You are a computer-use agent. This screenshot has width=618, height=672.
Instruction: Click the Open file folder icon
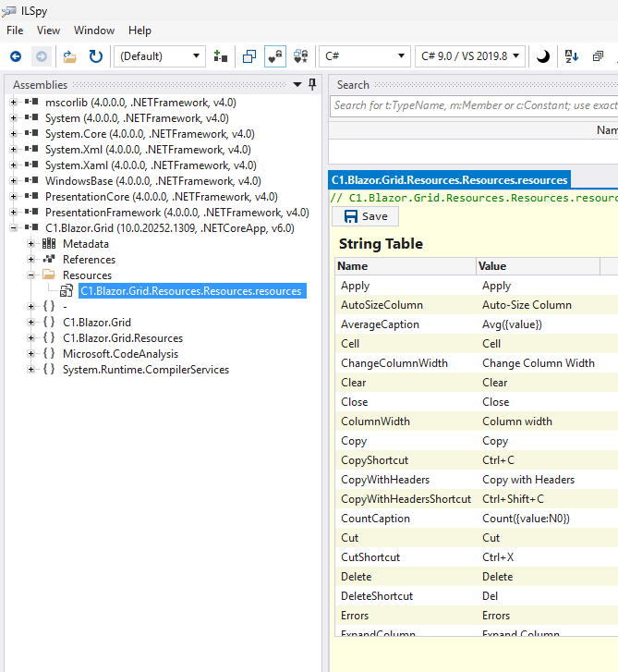click(x=69, y=56)
